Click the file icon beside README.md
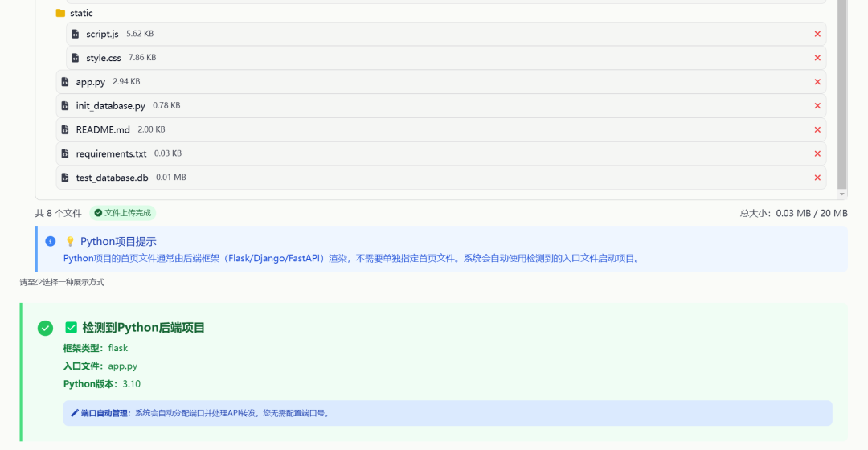Screen dimensions: 868x450 coord(65,129)
